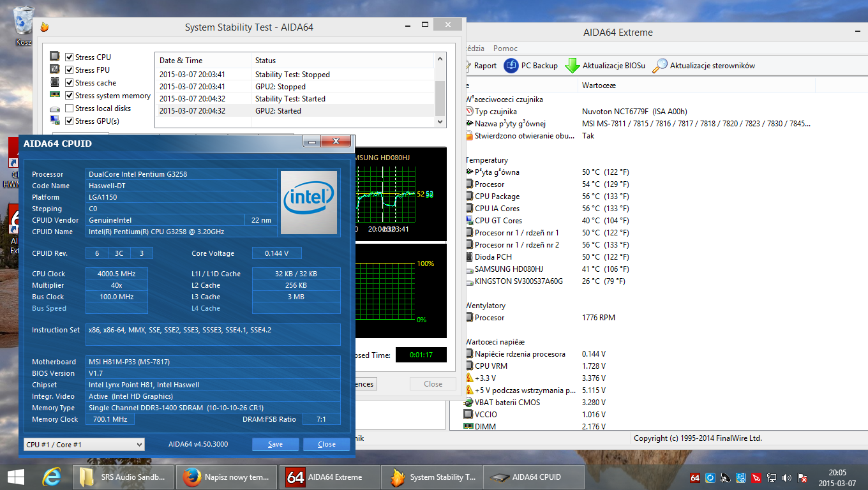Click Close in the CPUID window
Image resolution: width=868 pixels, height=490 pixels.
(x=327, y=444)
